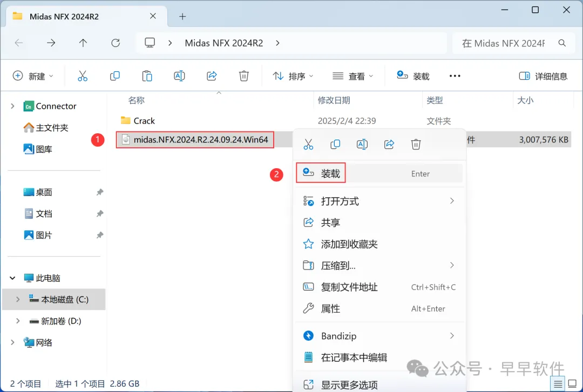583x392 pixels.
Task: Expand the 新加卷 (D:) node arrow
Action: (x=17, y=321)
